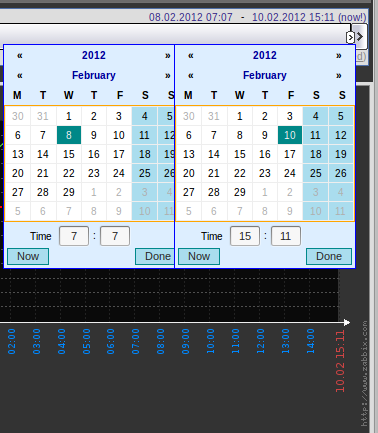The height and width of the screenshot is (433, 378).
Task: Focus the left calendar hour field
Action: tap(74, 236)
